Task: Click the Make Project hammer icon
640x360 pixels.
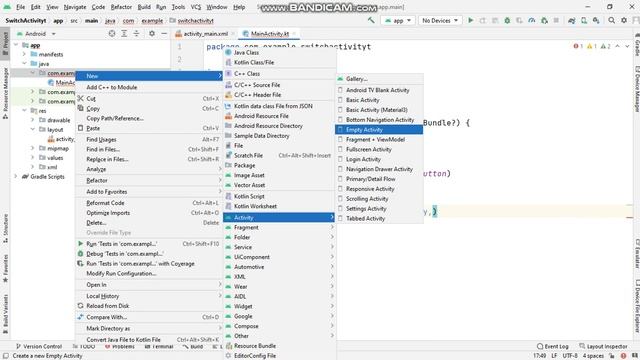Action: [371, 20]
